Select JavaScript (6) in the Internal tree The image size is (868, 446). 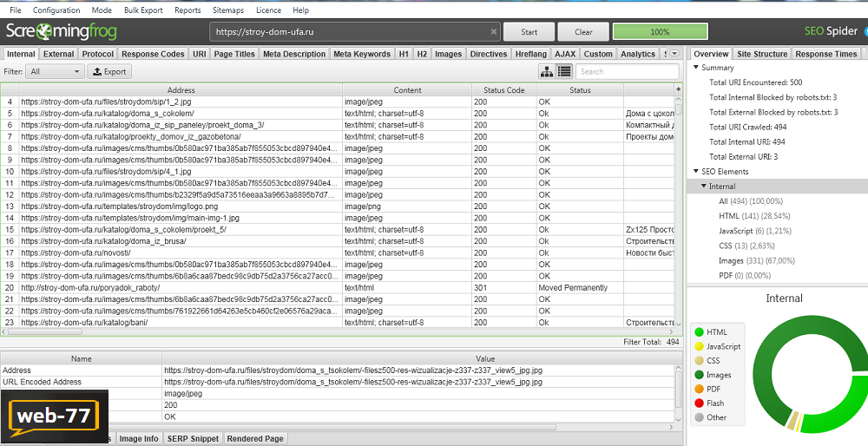[755, 231]
